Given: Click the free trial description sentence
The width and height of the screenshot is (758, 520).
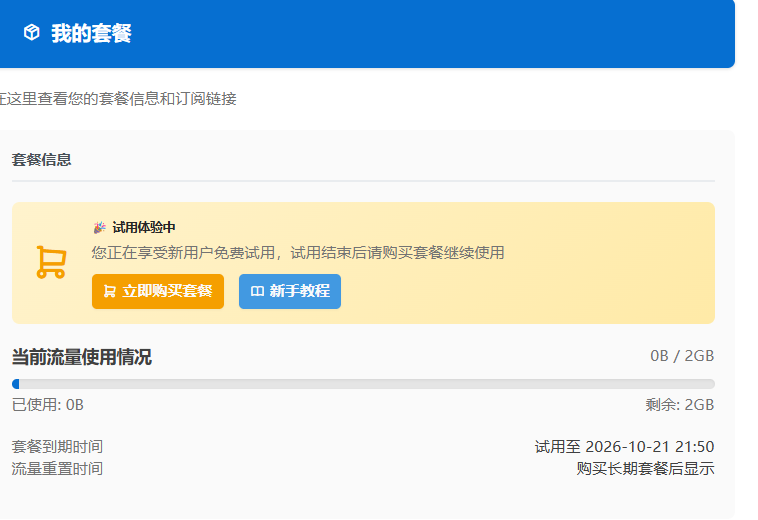Looking at the screenshot, I should coord(298,253).
